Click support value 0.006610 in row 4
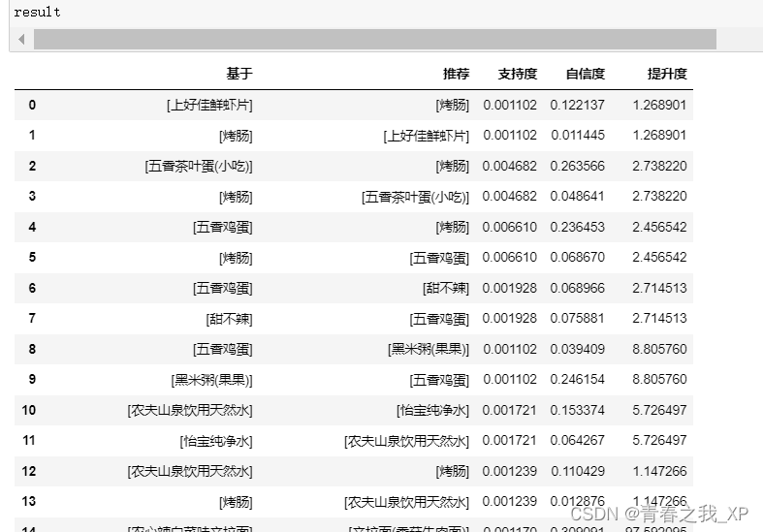Viewport: 763px width, 532px height. (x=510, y=227)
